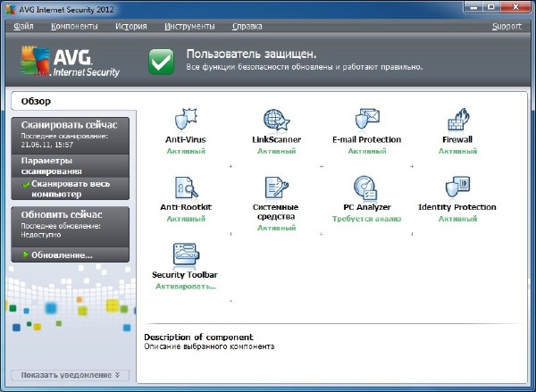Open the Файл menu
Viewport: 536px width, 392px height.
click(x=24, y=27)
